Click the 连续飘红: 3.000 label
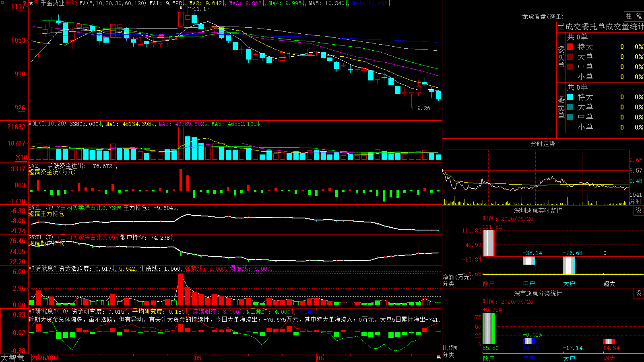 [218, 311]
